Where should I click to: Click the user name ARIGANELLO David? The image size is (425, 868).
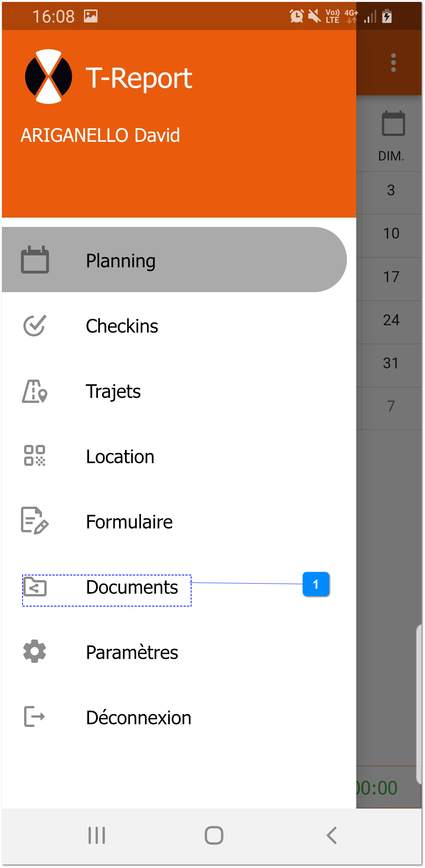click(x=100, y=135)
